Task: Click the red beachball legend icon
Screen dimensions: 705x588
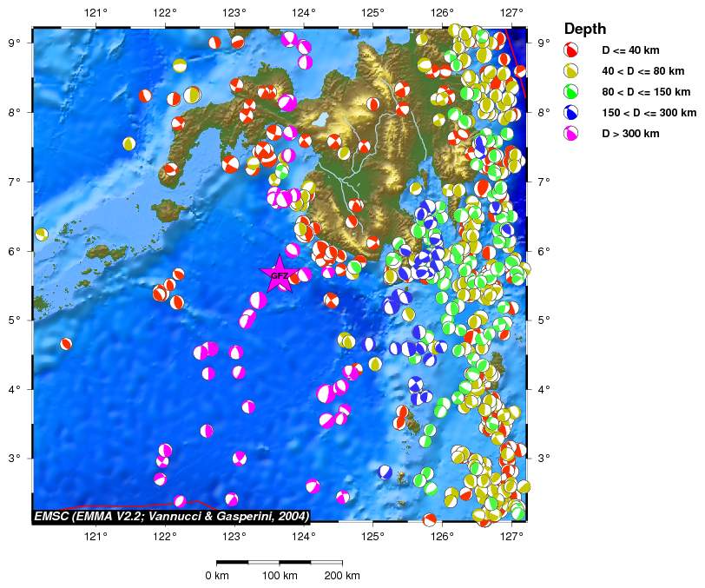Action: 572,50
